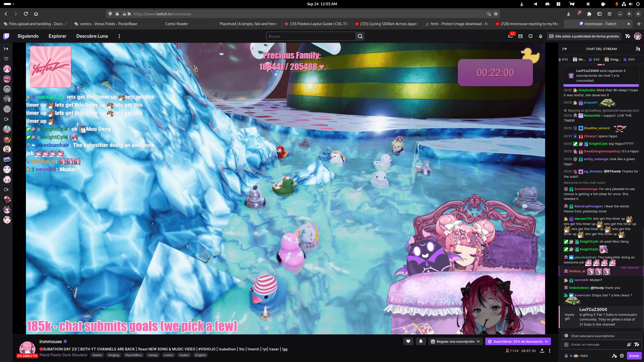Expand the left followed channels sidebar

pyautogui.click(x=6, y=49)
